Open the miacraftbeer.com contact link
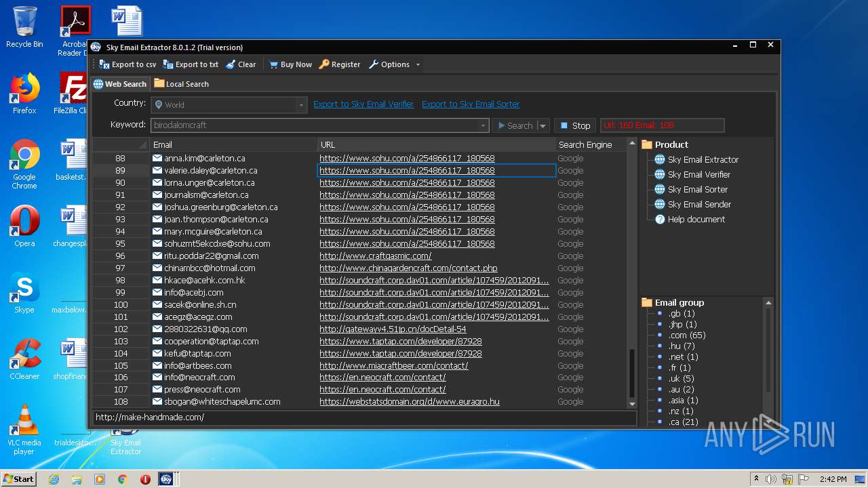 (x=394, y=366)
